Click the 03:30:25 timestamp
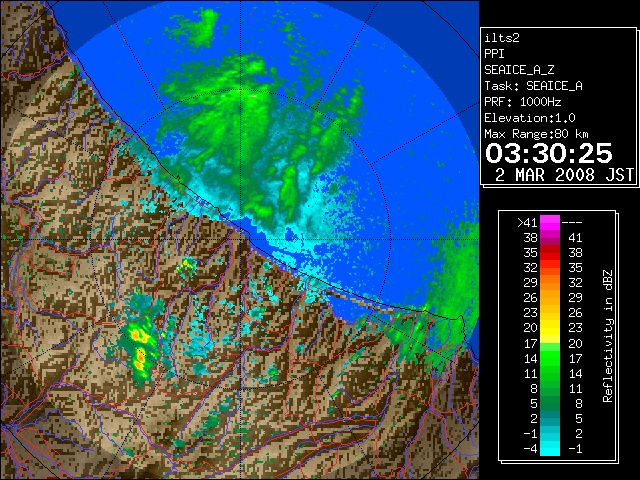The image size is (640, 480). pyautogui.click(x=549, y=153)
